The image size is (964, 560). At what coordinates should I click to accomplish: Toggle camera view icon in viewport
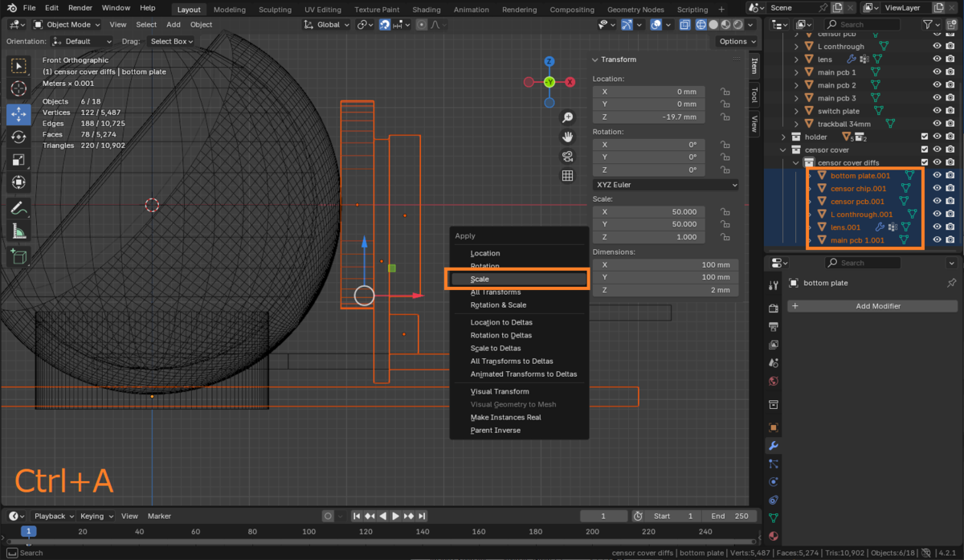pos(567,157)
